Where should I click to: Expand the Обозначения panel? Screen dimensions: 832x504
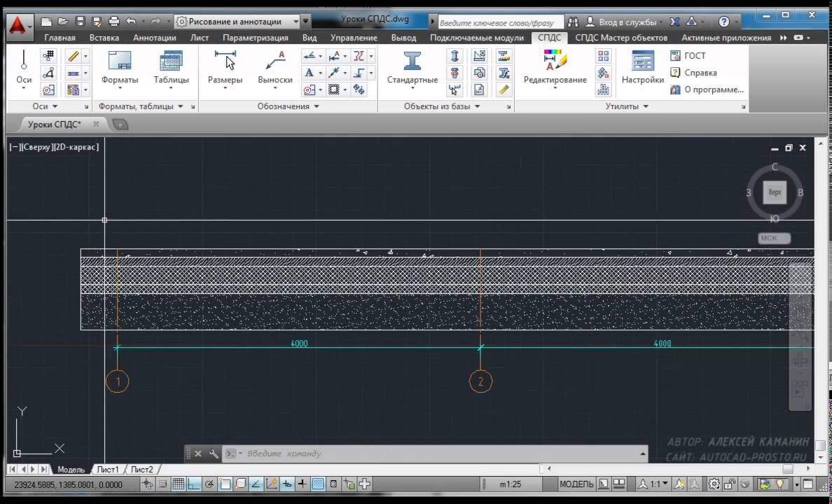(288, 106)
